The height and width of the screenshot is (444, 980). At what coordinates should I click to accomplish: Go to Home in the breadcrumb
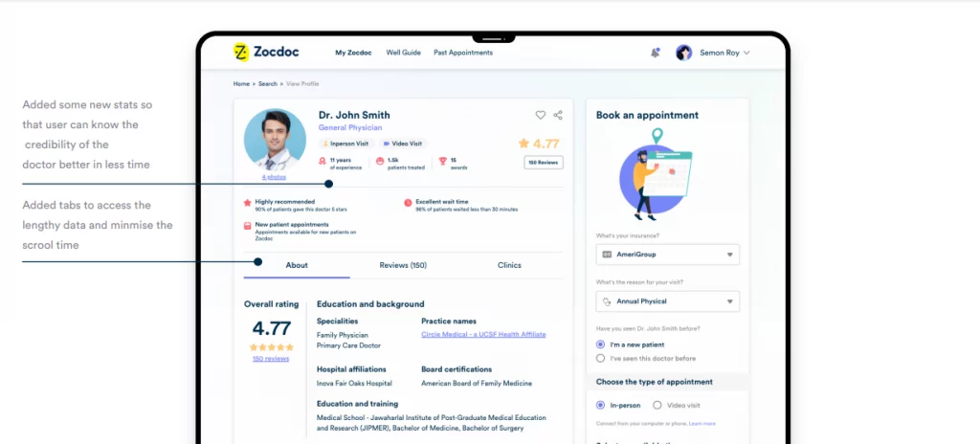241,84
